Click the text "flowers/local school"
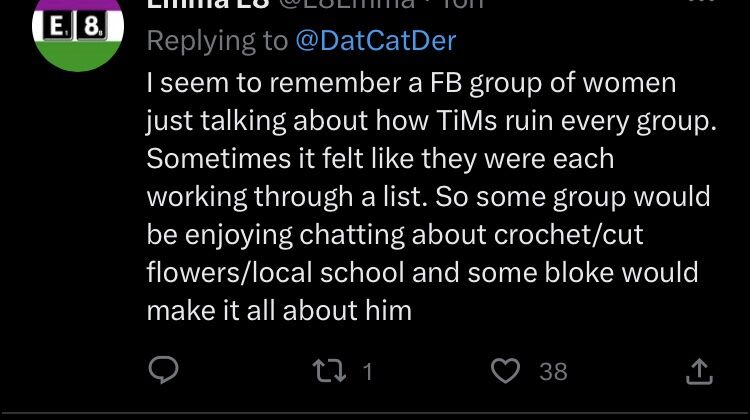The height and width of the screenshot is (420, 750). click(x=276, y=272)
